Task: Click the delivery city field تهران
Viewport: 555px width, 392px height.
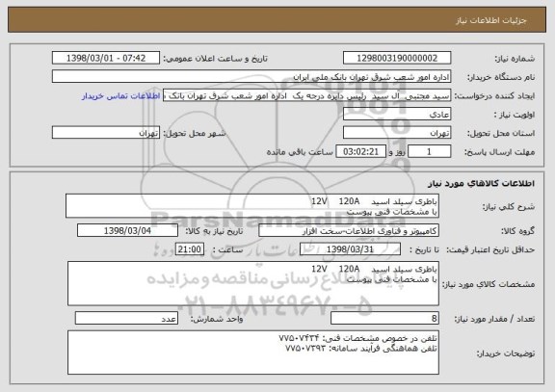Action: click(x=106, y=133)
